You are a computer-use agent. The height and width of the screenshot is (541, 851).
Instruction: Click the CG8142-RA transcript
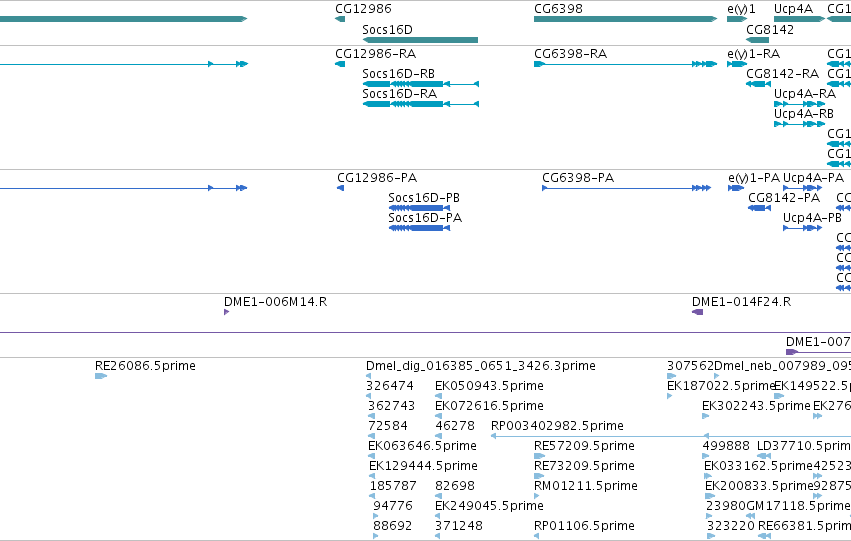759,84
